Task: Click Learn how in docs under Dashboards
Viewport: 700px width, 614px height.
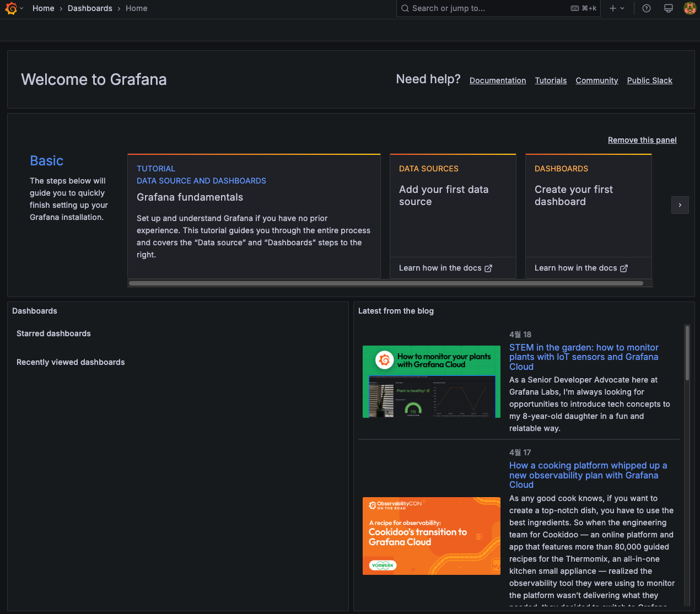Action: (x=581, y=268)
